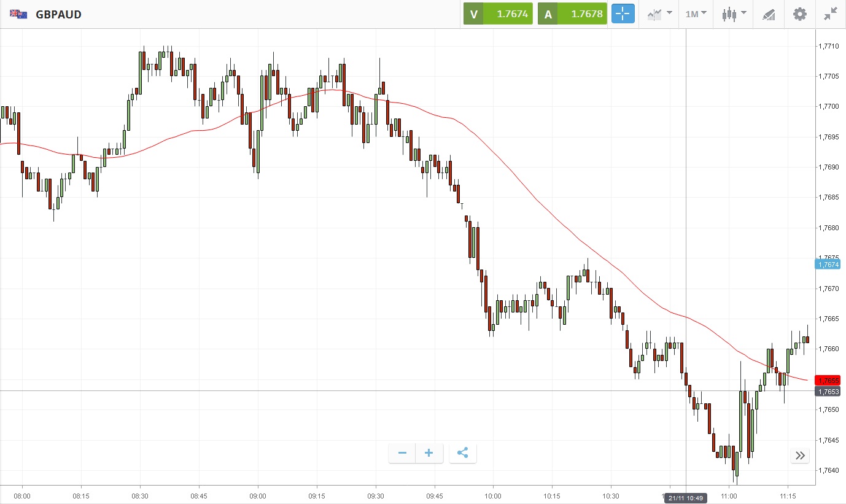Click the 21/11 10:49 time marker label
Image resolution: width=846 pixels, height=504 pixels.
coord(686,498)
